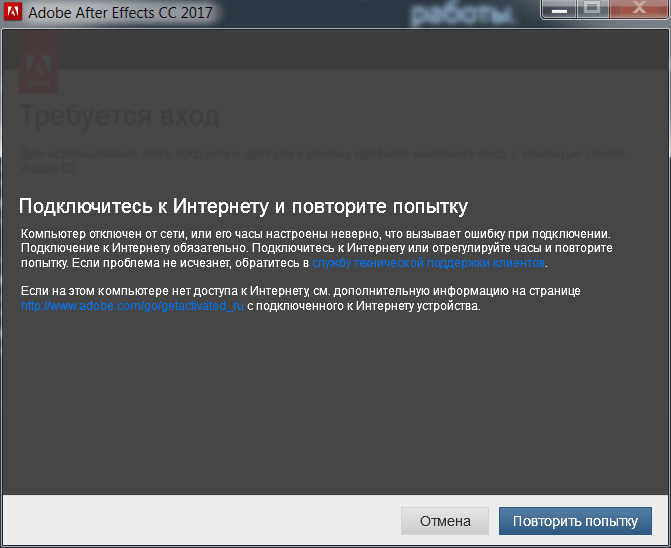Screen dimensions: 671x548
Task: Click the window title Adobe After Effects CC 2017
Action: (120, 12)
